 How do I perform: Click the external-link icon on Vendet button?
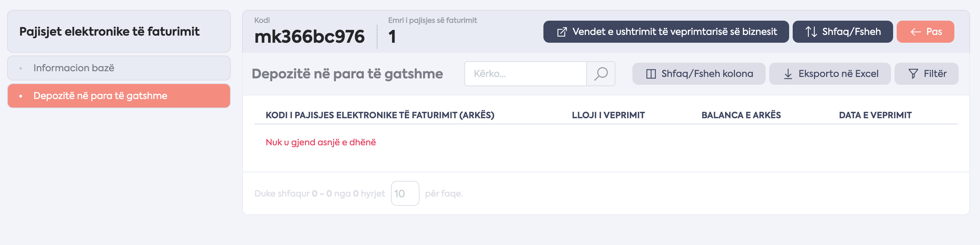[562, 32]
